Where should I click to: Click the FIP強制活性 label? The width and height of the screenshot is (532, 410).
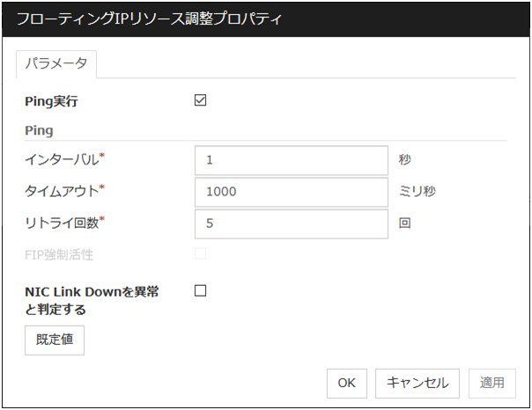(x=60, y=255)
